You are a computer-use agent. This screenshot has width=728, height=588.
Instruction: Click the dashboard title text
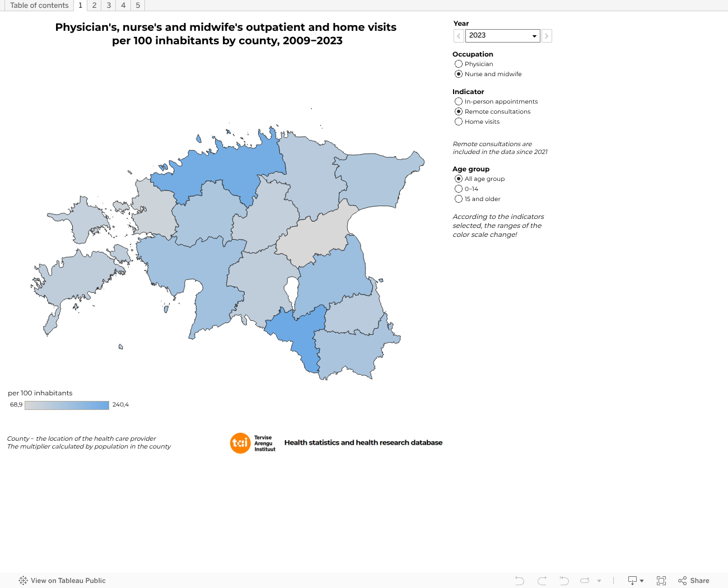(226, 34)
